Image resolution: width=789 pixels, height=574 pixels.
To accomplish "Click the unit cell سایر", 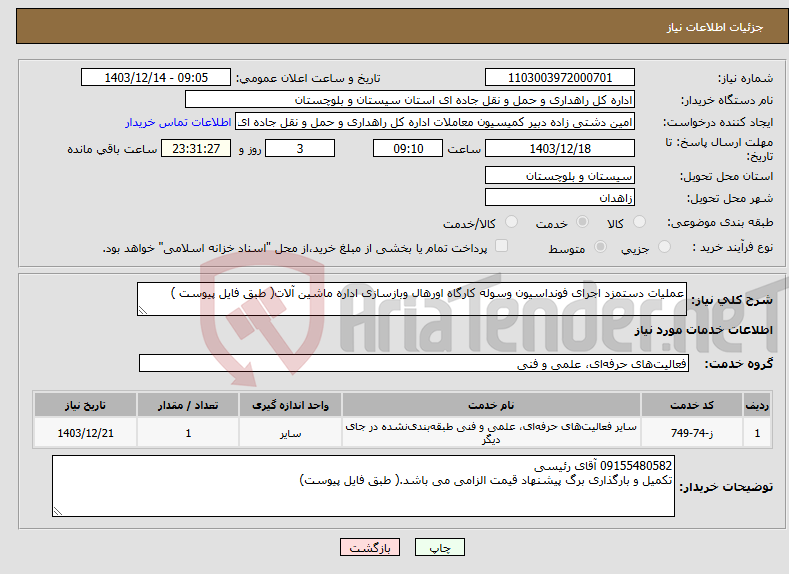I will (x=290, y=433).
